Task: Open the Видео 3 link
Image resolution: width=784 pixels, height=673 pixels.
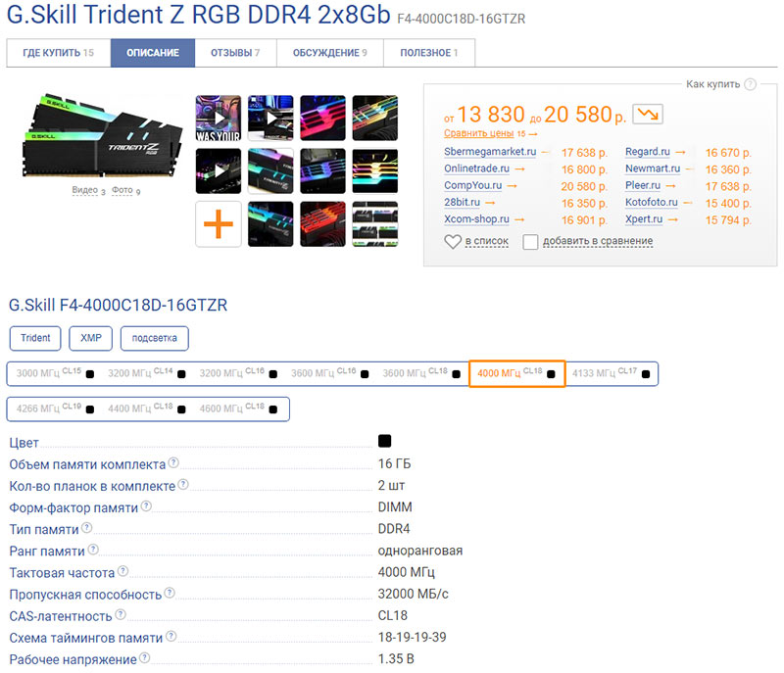Action: pos(88,190)
